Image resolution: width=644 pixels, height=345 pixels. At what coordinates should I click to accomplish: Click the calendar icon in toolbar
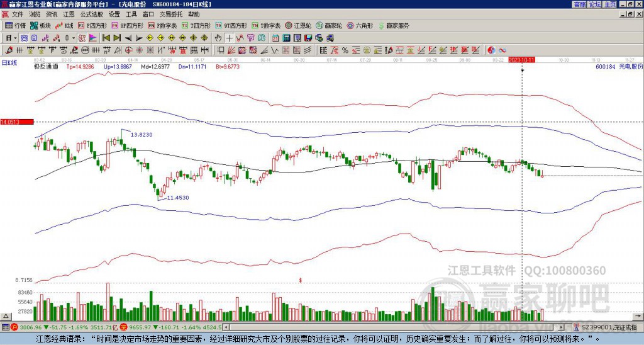pyautogui.click(x=275, y=38)
